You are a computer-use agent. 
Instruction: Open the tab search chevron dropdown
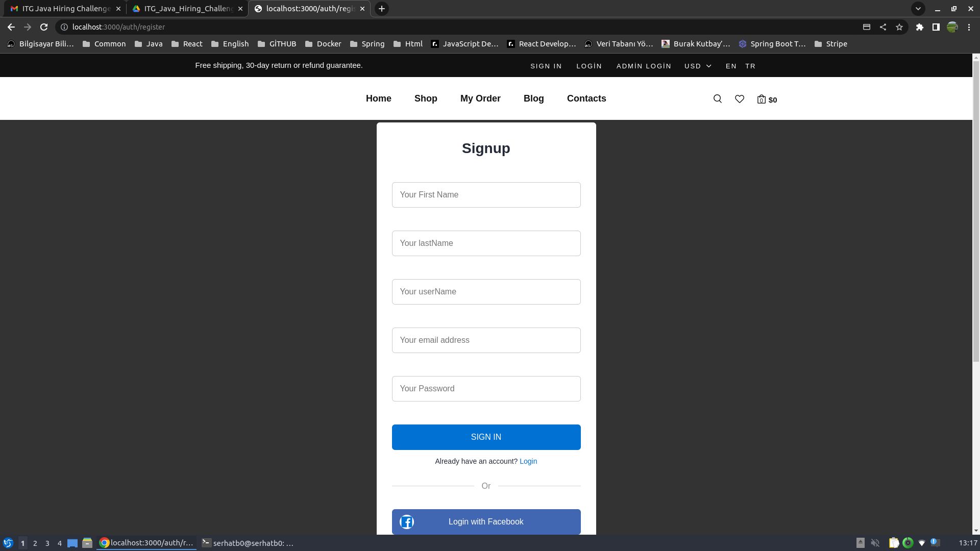(x=918, y=9)
